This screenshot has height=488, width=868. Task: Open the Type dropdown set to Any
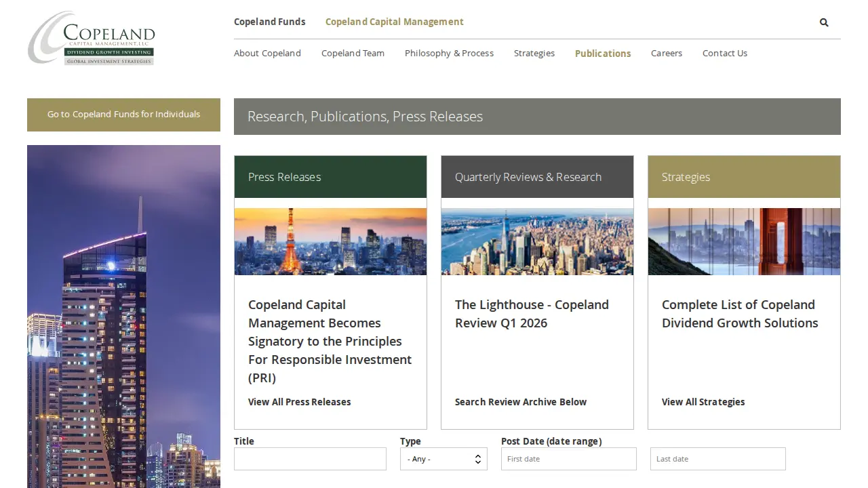pos(443,459)
